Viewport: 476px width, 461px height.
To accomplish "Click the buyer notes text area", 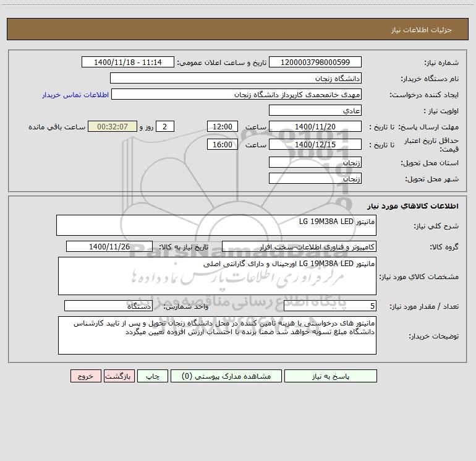I will pyautogui.click(x=217, y=335).
